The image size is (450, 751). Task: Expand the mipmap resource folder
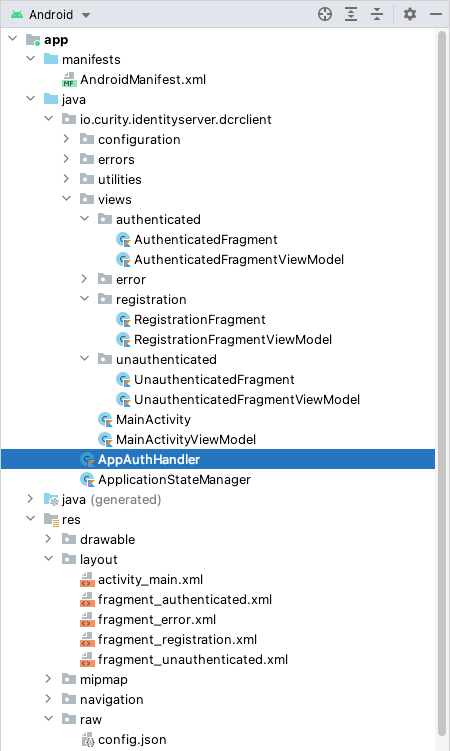48,679
